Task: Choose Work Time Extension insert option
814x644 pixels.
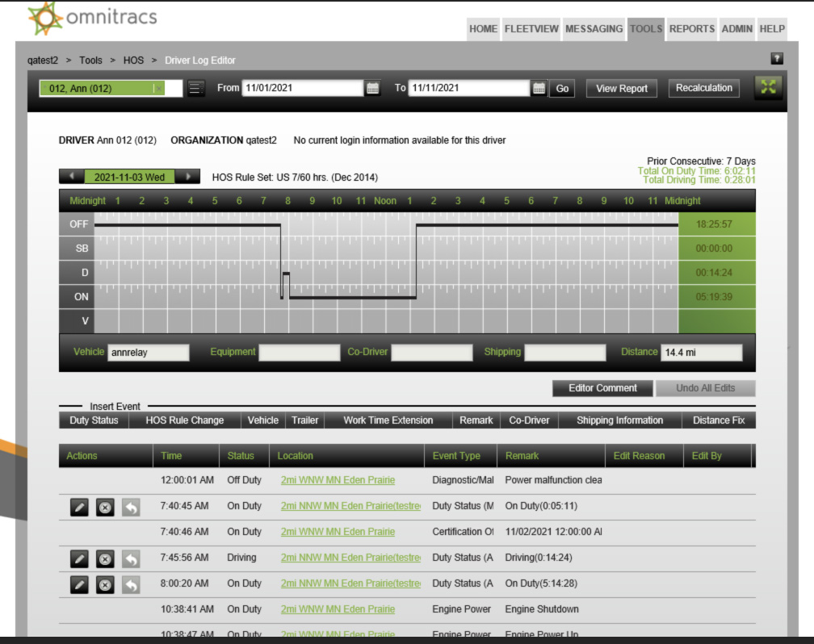Action: point(388,420)
